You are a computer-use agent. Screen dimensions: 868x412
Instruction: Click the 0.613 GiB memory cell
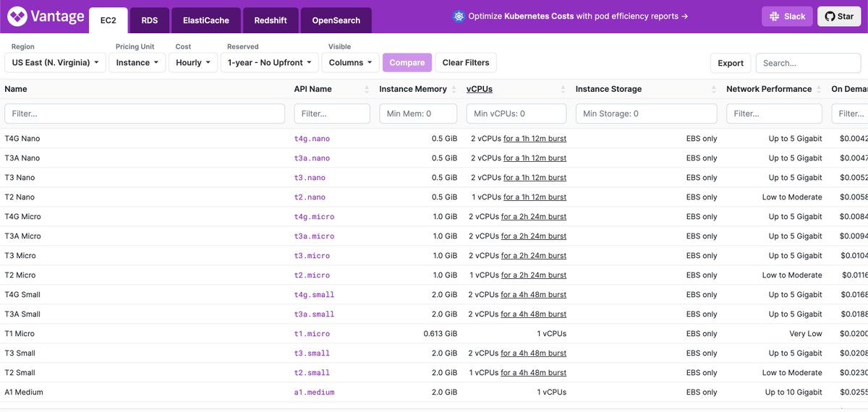[x=441, y=334]
